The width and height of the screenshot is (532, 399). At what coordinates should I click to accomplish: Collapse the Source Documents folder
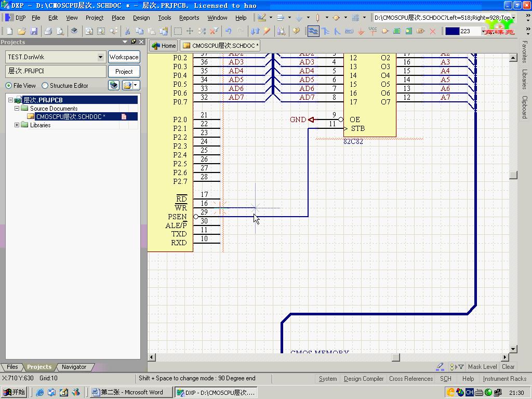click(17, 109)
